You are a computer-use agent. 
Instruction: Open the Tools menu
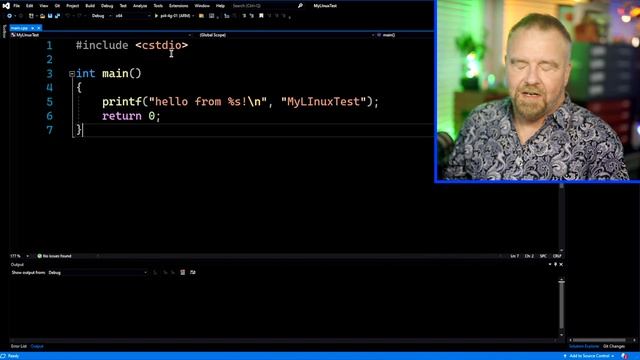[x=158, y=6]
